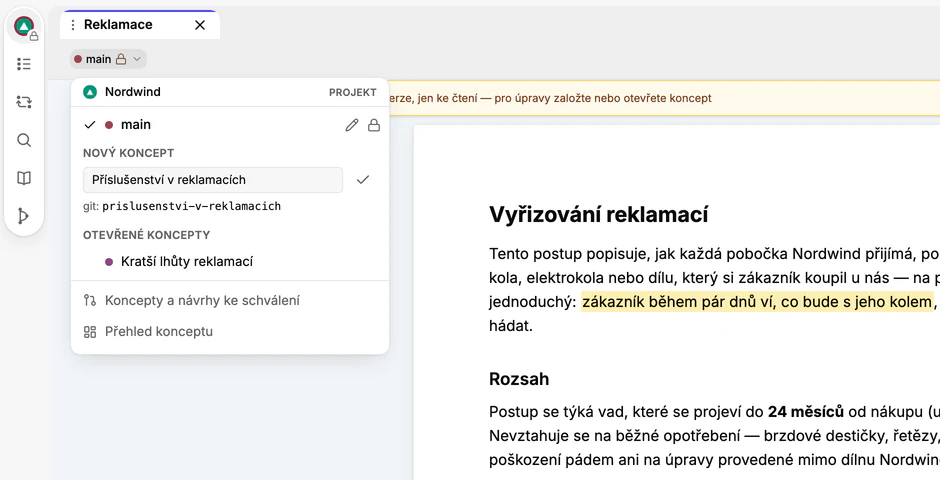Open the Kratší lhůty reklamací concept
The width and height of the screenshot is (940, 480).
click(230, 262)
